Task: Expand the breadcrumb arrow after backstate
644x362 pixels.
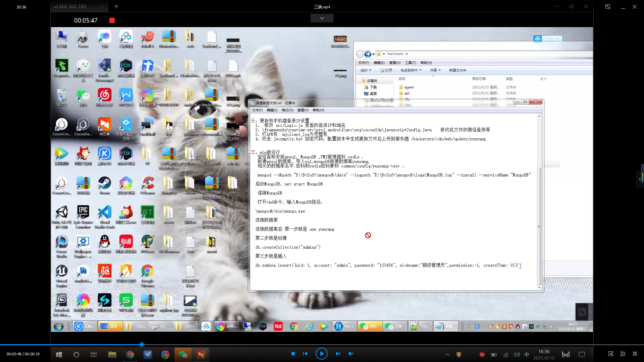Action: [407, 54]
